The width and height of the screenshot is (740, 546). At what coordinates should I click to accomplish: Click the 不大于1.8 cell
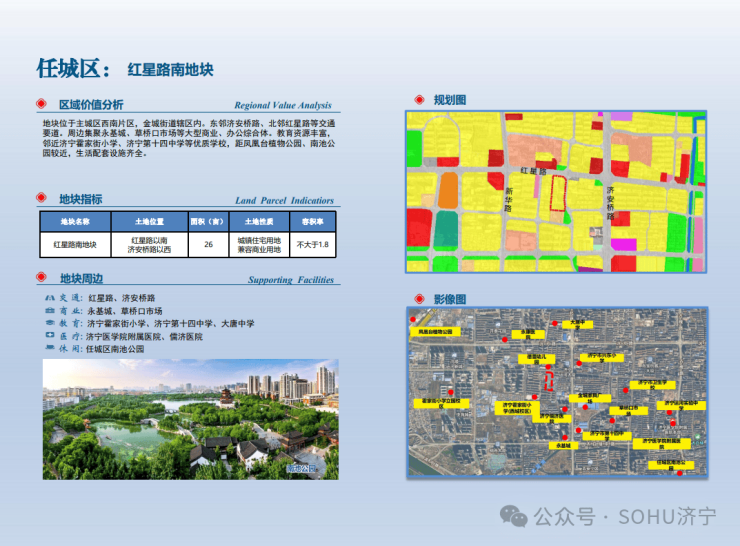tap(312, 244)
